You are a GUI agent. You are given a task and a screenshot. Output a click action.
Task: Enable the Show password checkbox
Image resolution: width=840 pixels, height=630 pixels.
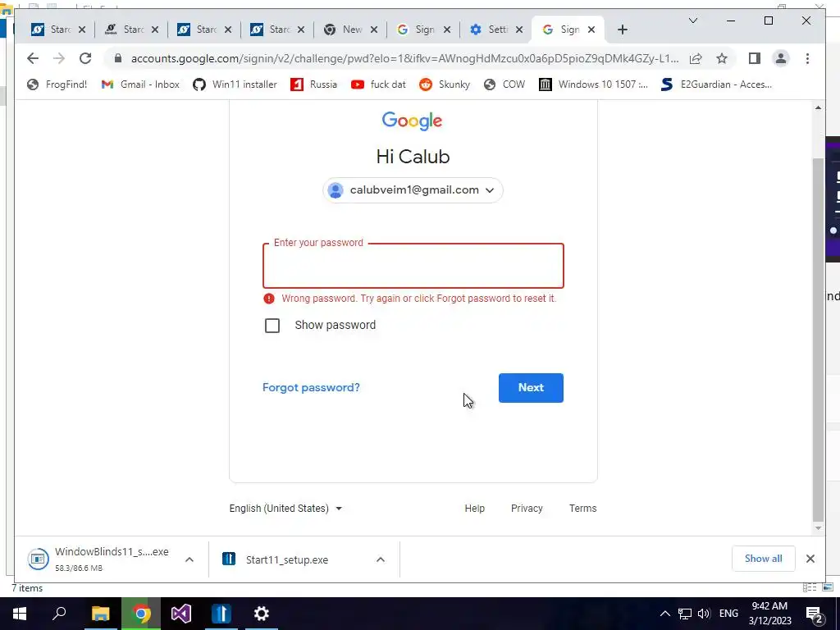point(272,325)
